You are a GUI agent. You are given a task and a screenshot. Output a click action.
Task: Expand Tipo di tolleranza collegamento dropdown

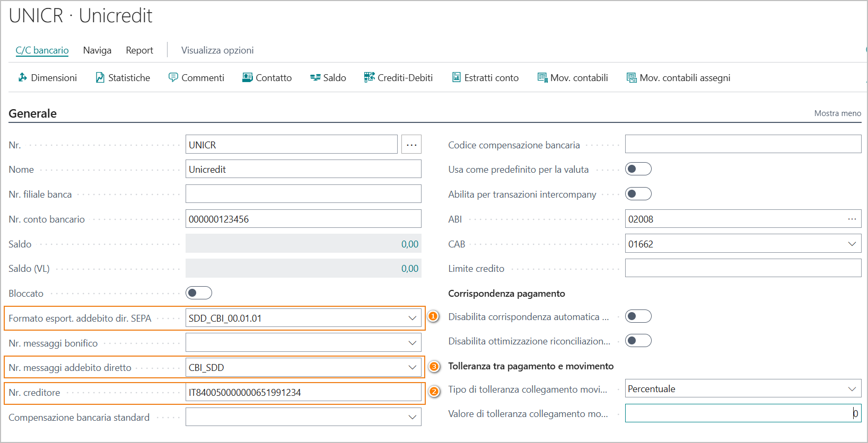coord(852,389)
